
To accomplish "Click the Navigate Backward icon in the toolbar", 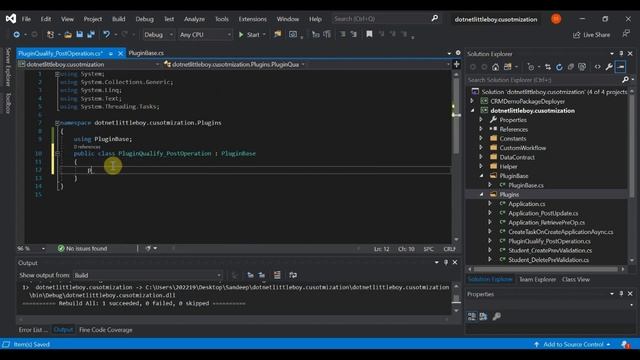I will [16, 35].
